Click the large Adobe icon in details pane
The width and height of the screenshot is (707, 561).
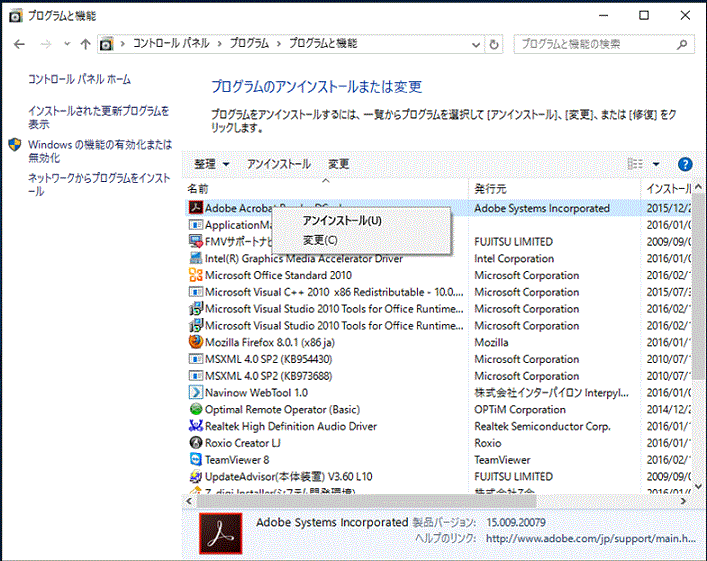click(220, 533)
